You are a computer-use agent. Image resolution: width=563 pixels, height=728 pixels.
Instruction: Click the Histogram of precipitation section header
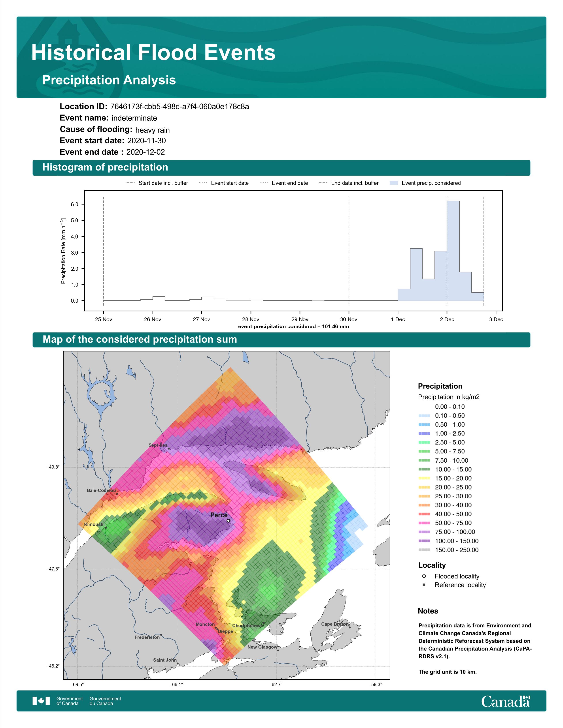pyautogui.click(x=105, y=167)
